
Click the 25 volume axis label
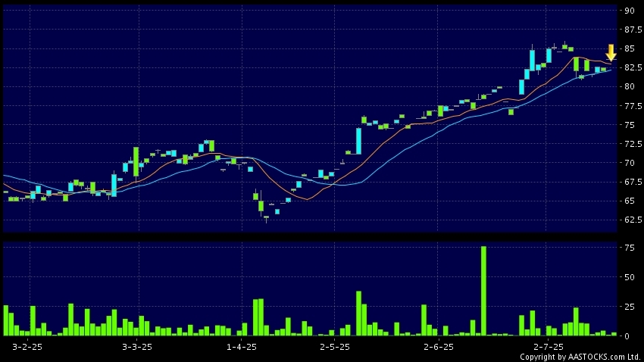click(629, 307)
